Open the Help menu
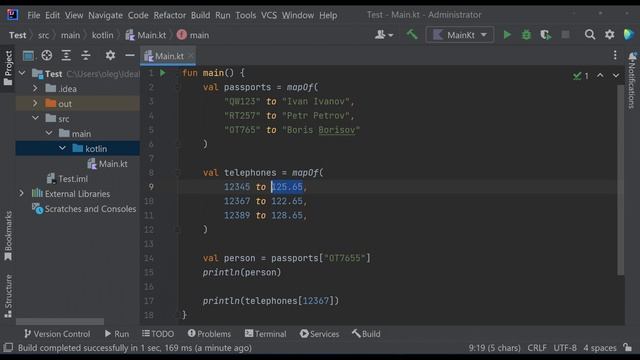The image size is (640, 360). coord(328,16)
